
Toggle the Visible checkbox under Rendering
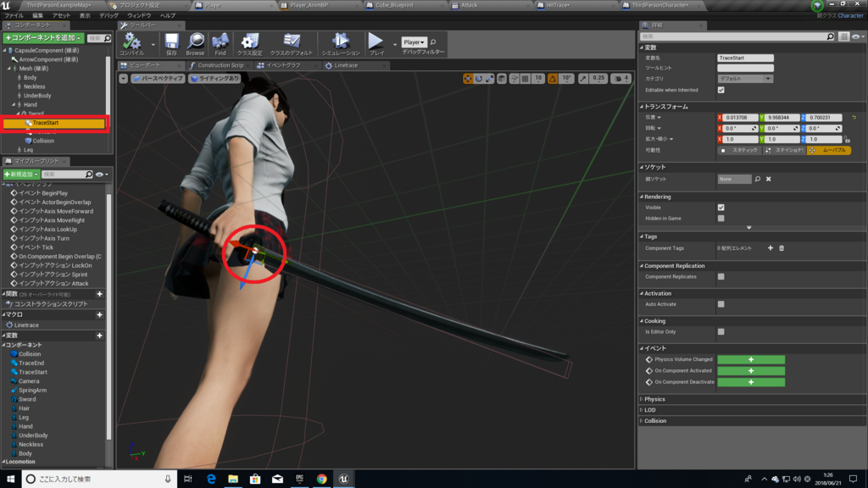[x=721, y=208]
